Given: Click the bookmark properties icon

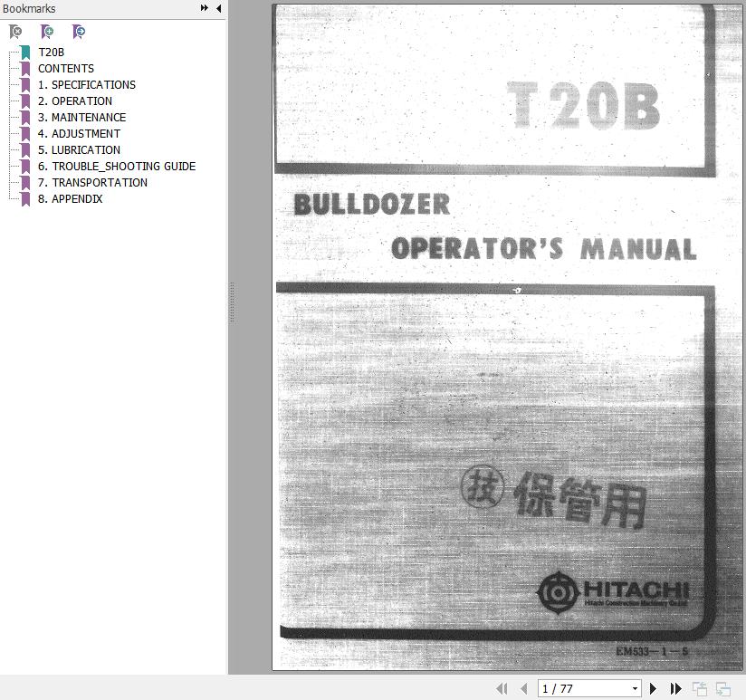Looking at the screenshot, I should click(79, 32).
